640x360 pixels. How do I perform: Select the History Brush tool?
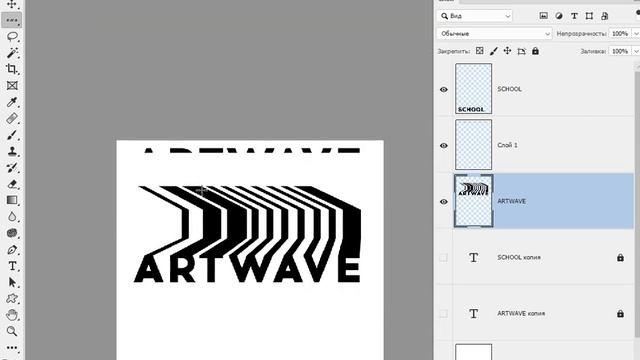[x=12, y=167]
